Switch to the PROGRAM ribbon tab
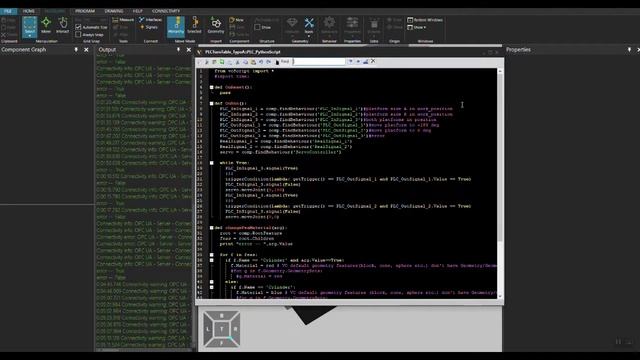 85,11
